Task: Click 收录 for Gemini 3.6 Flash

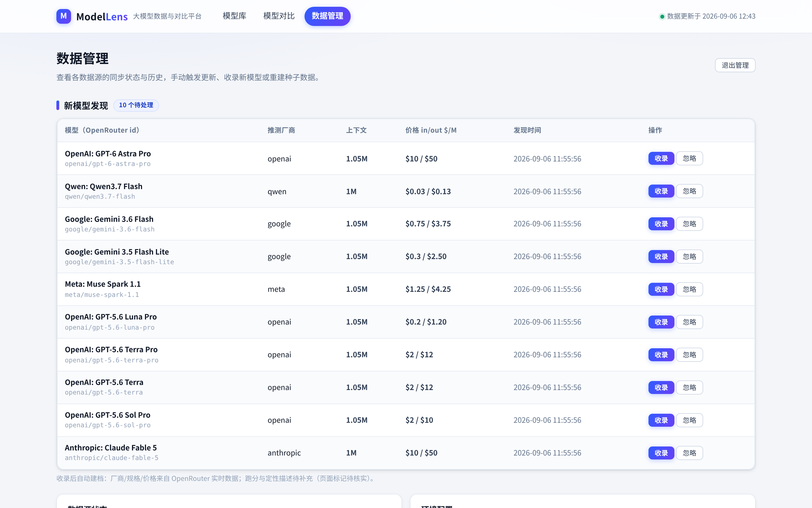Action: coord(661,224)
